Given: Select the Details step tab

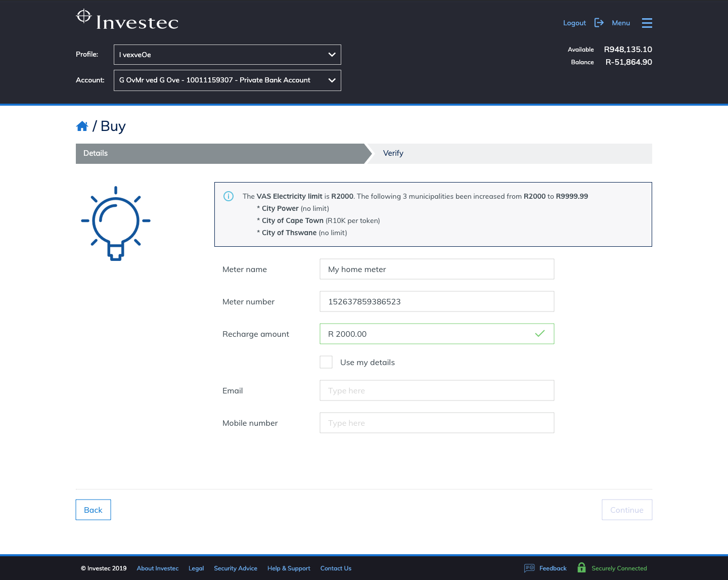Looking at the screenshot, I should pos(220,153).
